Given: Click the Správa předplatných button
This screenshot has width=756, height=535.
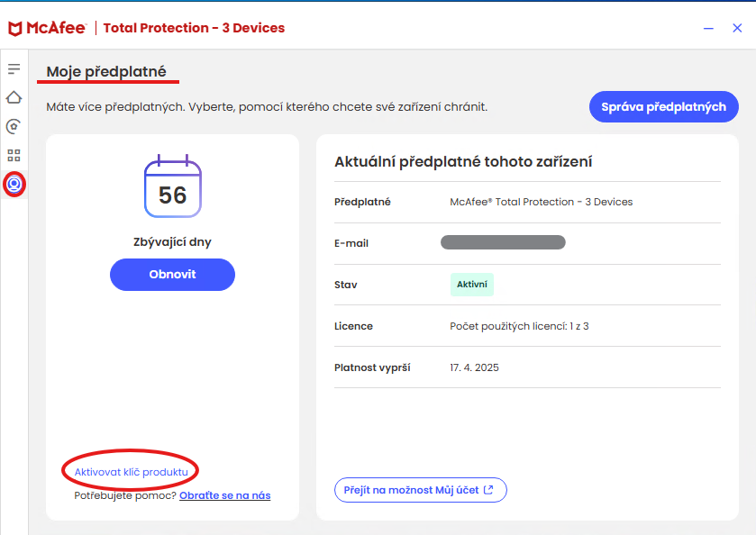Looking at the screenshot, I should pyautogui.click(x=663, y=106).
